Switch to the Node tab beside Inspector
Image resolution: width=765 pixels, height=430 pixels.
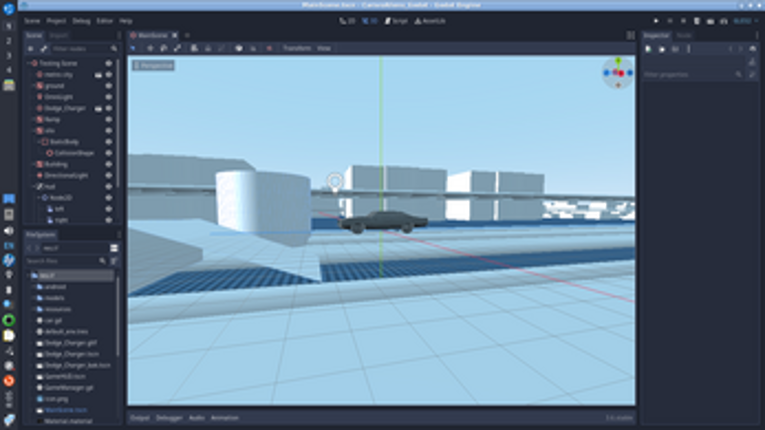coord(684,36)
